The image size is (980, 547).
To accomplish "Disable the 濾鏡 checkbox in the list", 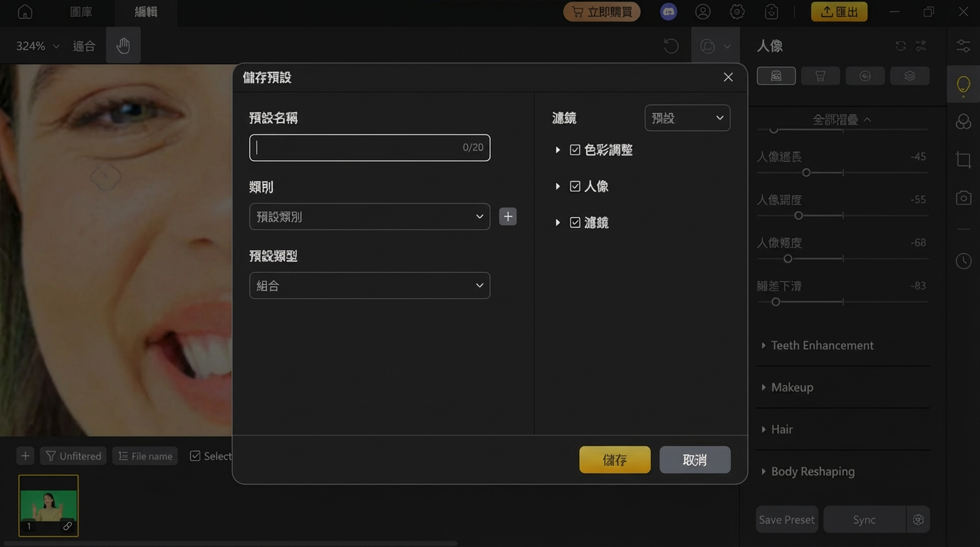I will [x=575, y=223].
